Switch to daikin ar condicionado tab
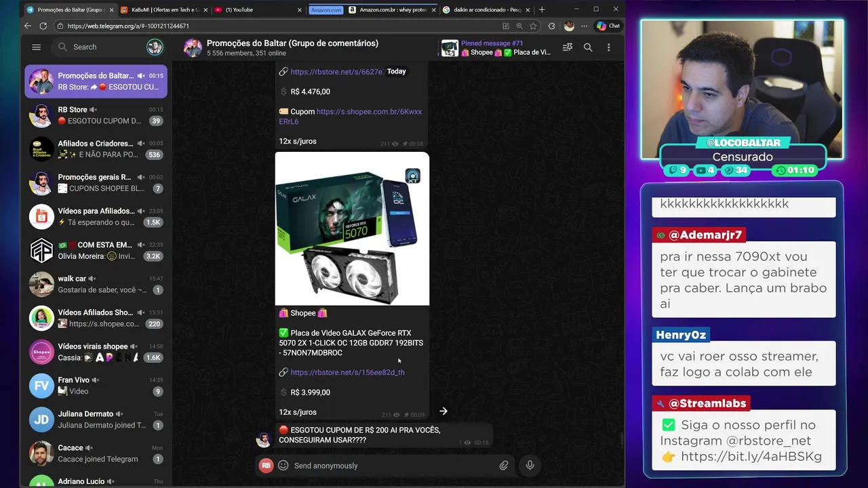 [485, 9]
